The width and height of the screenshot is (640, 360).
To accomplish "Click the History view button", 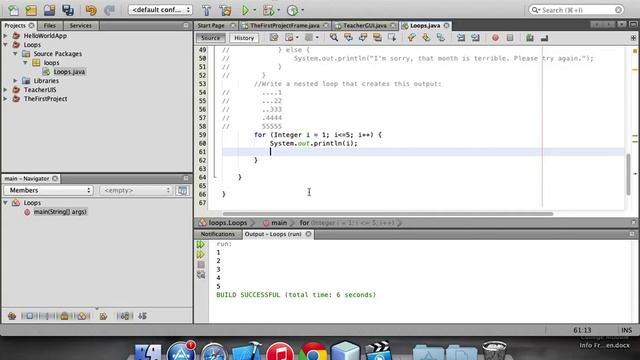I will click(244, 38).
